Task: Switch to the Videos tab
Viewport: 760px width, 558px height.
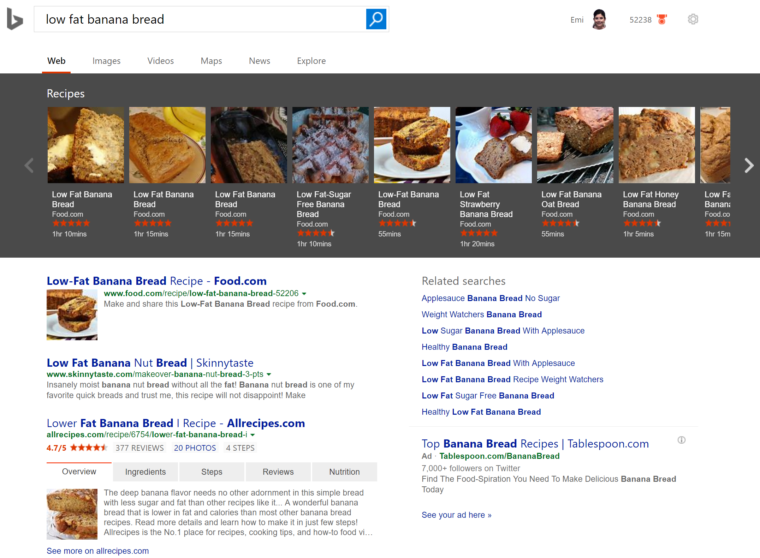Action: 160,61
